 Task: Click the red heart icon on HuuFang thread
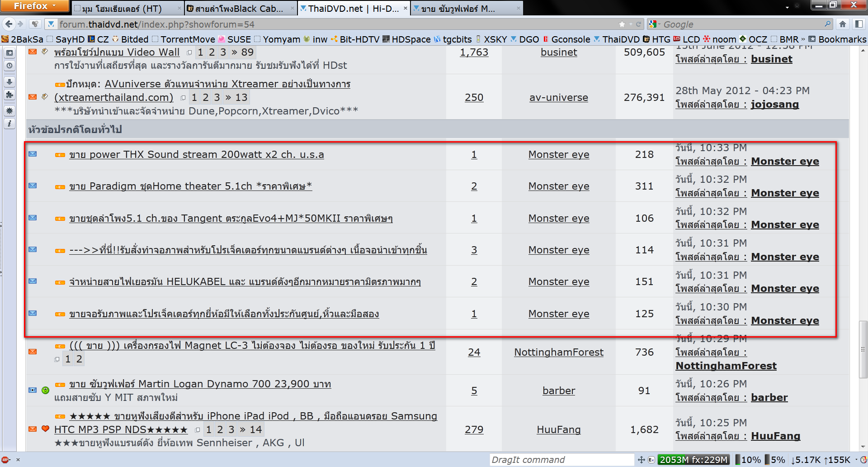point(45,429)
